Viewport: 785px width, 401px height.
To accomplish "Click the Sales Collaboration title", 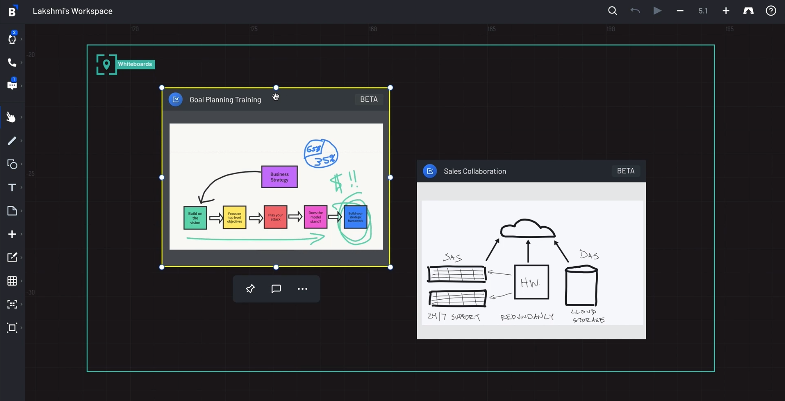I will coord(475,171).
